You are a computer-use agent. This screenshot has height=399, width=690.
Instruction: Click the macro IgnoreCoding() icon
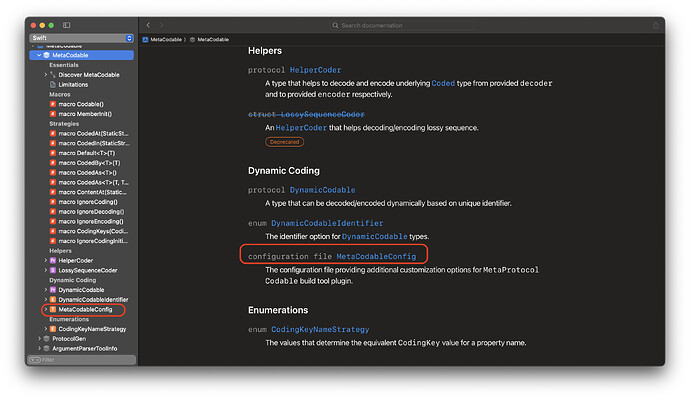click(x=53, y=202)
